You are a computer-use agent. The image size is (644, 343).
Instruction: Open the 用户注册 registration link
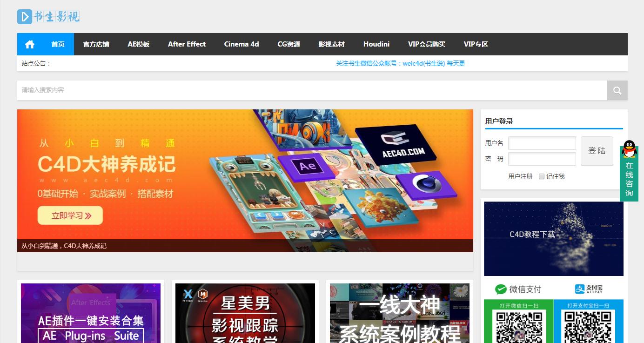coord(520,176)
